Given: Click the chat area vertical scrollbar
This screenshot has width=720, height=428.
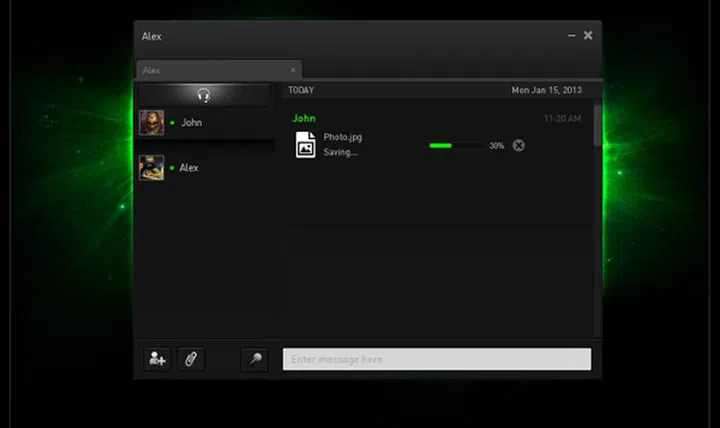Looking at the screenshot, I should (597, 127).
